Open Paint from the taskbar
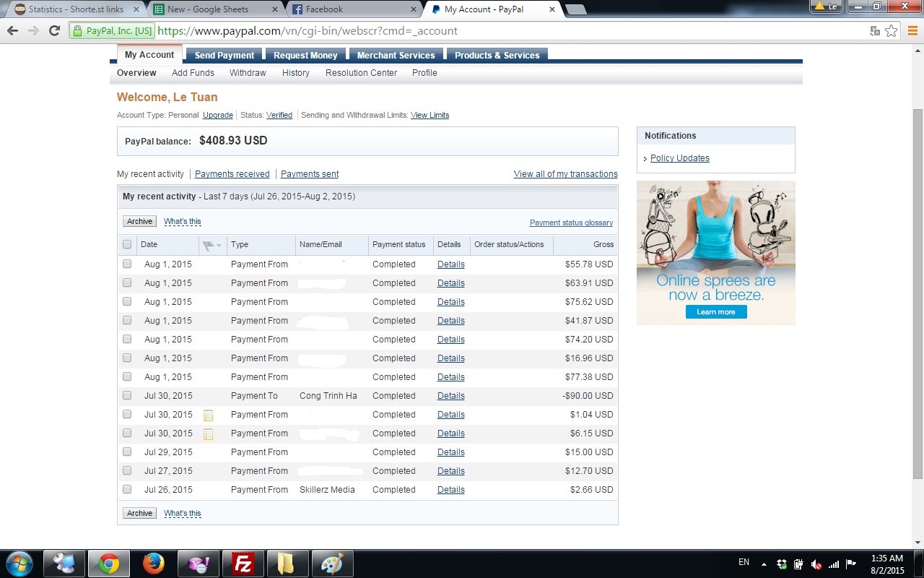The height and width of the screenshot is (578, 924). click(332, 564)
